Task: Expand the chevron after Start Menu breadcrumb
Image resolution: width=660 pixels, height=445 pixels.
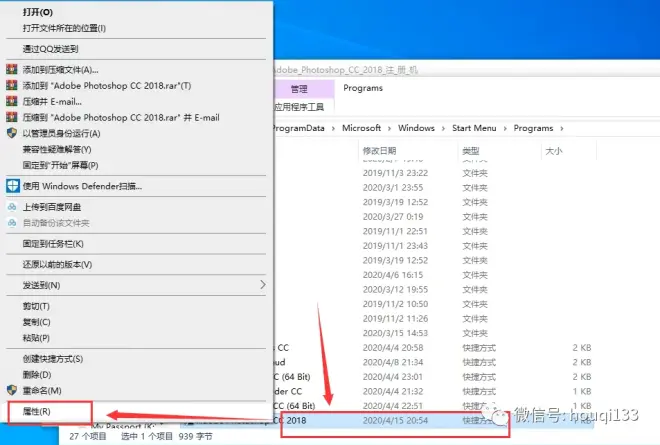Action: [505, 128]
